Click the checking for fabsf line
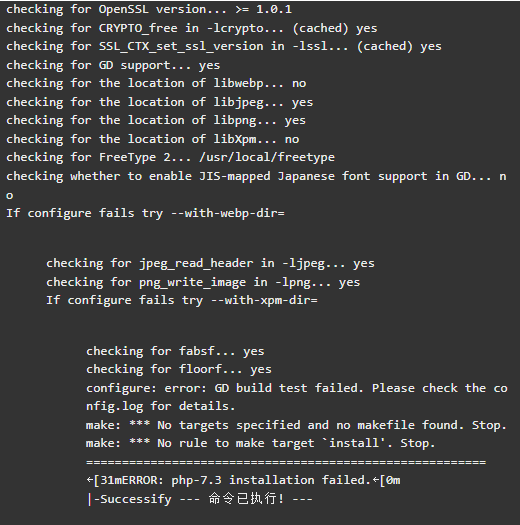 click(x=175, y=351)
